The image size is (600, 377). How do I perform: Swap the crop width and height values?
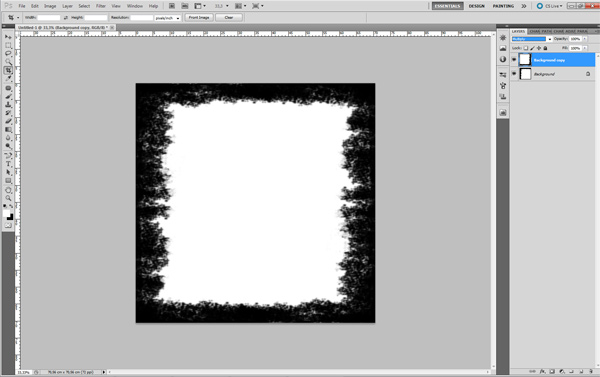65,18
